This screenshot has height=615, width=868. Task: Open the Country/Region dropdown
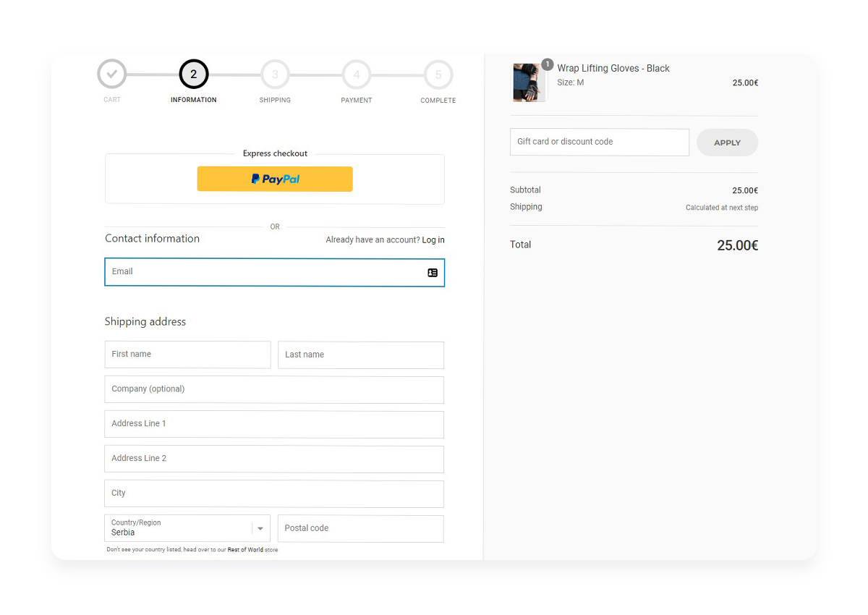[x=187, y=528]
